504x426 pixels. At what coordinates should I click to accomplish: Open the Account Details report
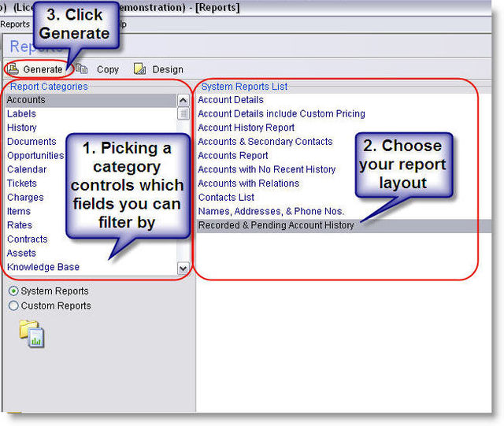point(231,100)
